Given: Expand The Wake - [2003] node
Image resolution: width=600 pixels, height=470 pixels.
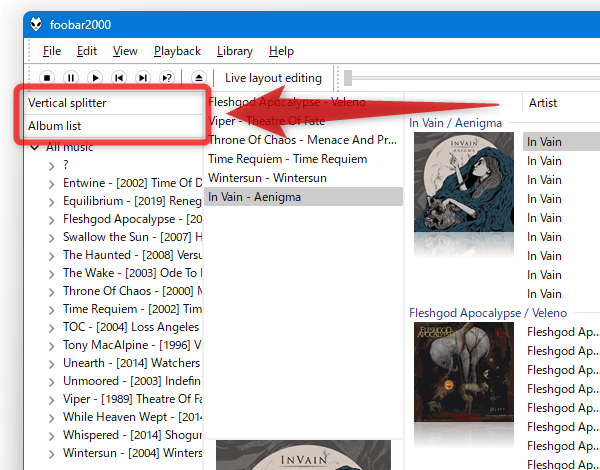Looking at the screenshot, I should coord(52,274).
